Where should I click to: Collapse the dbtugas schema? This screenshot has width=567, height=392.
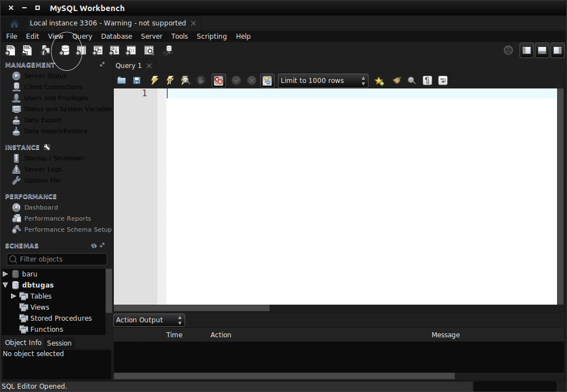tap(5, 285)
